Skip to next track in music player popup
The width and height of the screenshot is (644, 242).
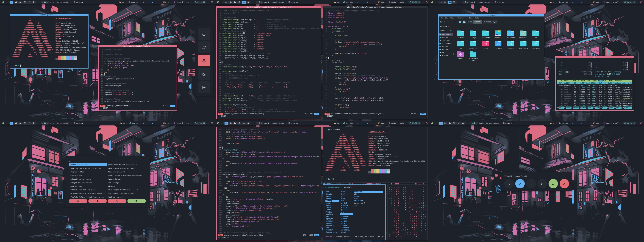(542, 184)
